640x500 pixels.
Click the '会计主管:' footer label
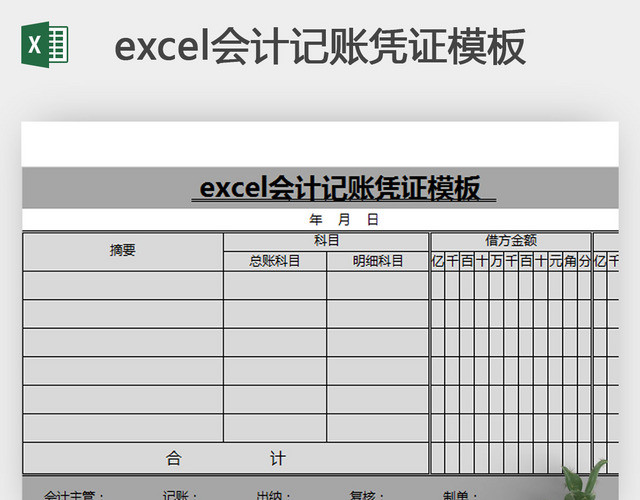tap(74, 495)
